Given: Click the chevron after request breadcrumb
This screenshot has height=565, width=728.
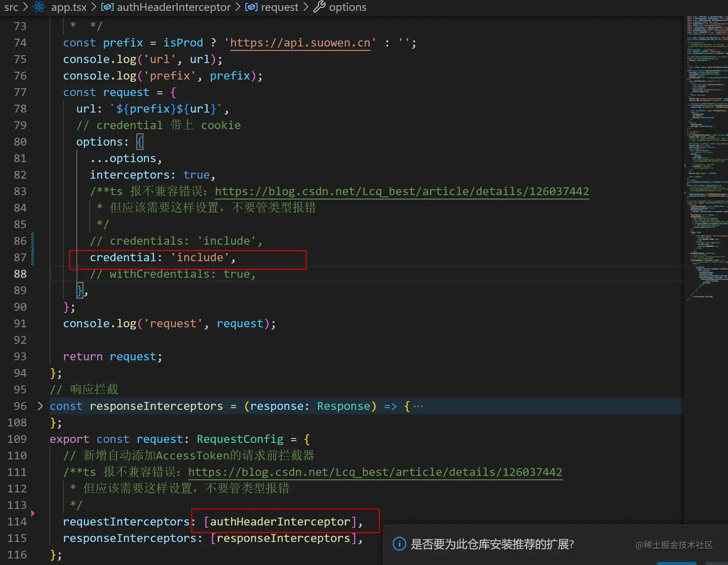Looking at the screenshot, I should (306, 7).
